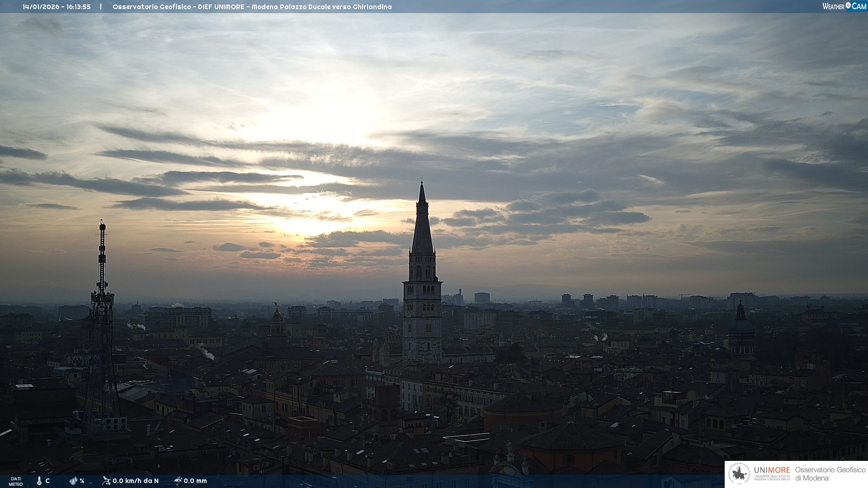
Task: Click the wind anemometer icon
Action: coord(106,480)
